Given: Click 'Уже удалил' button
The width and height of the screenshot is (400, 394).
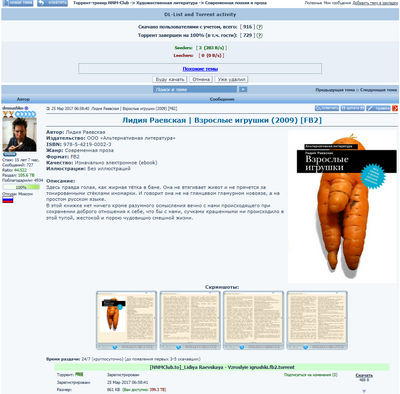Looking at the screenshot, I should pyautogui.click(x=231, y=79).
